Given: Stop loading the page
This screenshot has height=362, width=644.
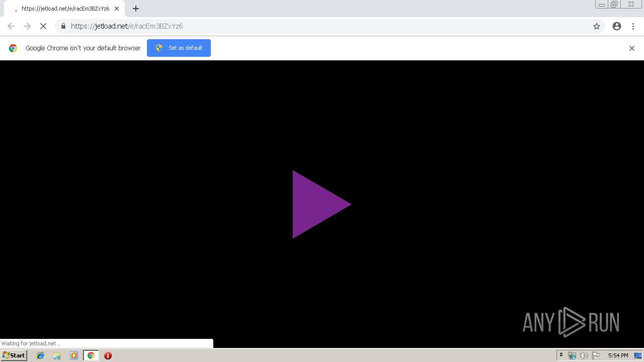Looking at the screenshot, I should pos(43,26).
